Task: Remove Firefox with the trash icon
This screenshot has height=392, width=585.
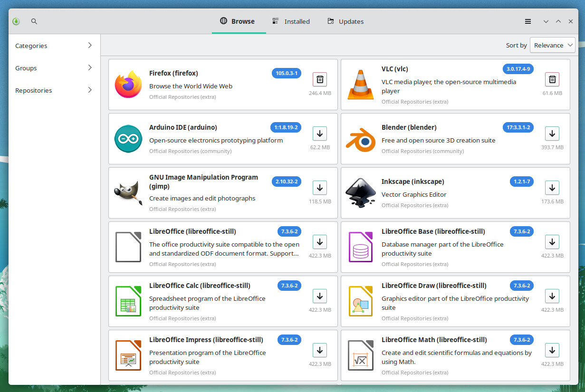Action: tap(320, 79)
